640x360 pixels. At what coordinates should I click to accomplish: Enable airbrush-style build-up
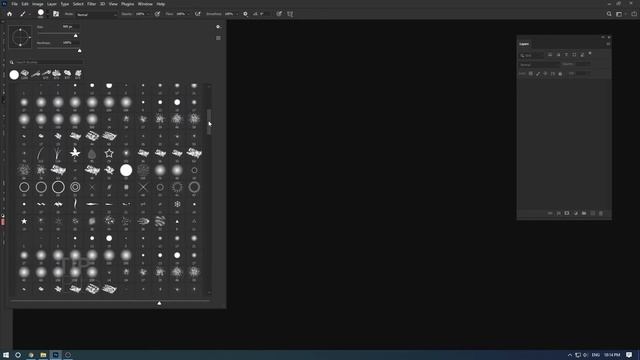coord(198,14)
